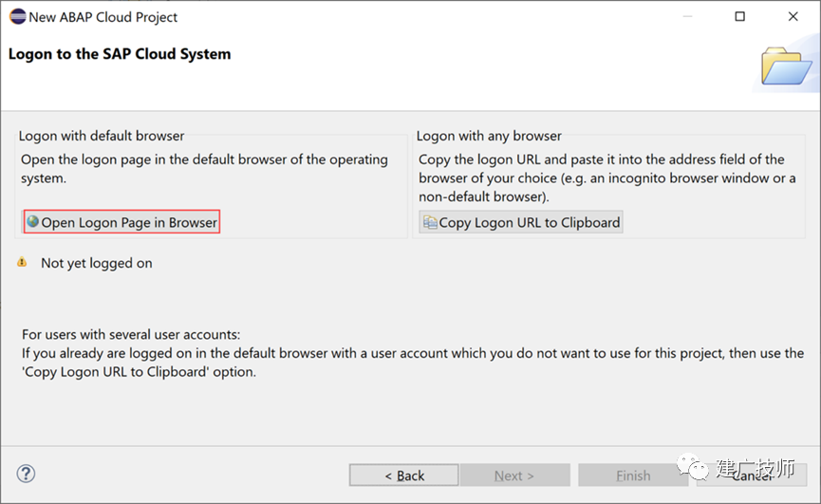821x504 pixels.
Task: Maximize the wizard dialog window
Action: (x=739, y=17)
